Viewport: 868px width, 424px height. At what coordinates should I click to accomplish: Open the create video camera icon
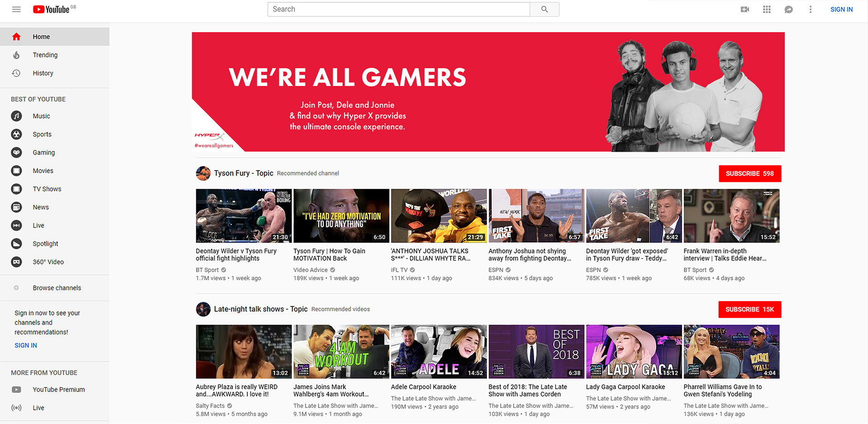pyautogui.click(x=745, y=9)
